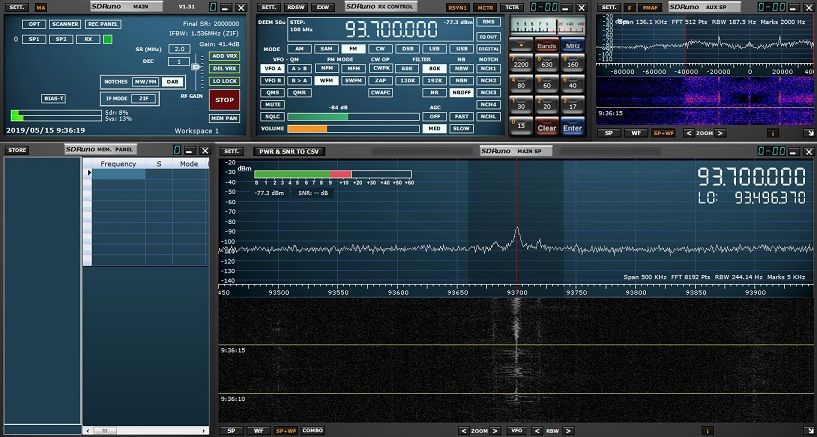Click the OPT button in Main panel
817x437 pixels.
pos(34,24)
